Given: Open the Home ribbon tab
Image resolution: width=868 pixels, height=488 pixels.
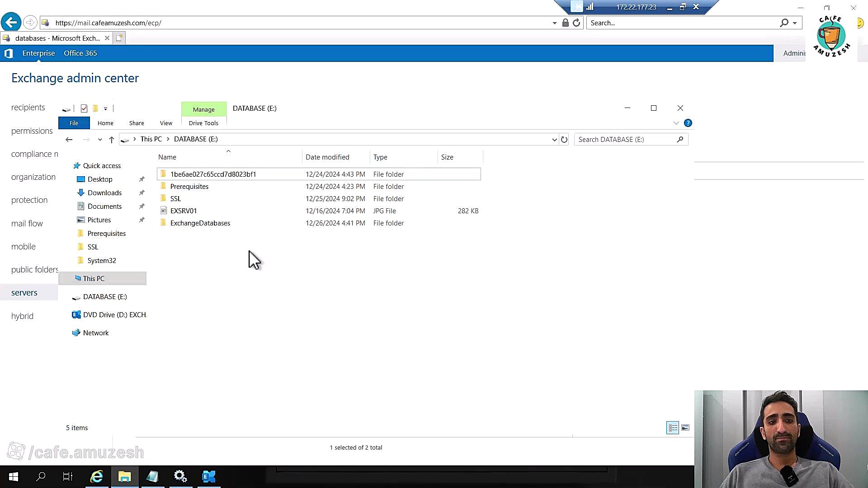Looking at the screenshot, I should click(105, 123).
